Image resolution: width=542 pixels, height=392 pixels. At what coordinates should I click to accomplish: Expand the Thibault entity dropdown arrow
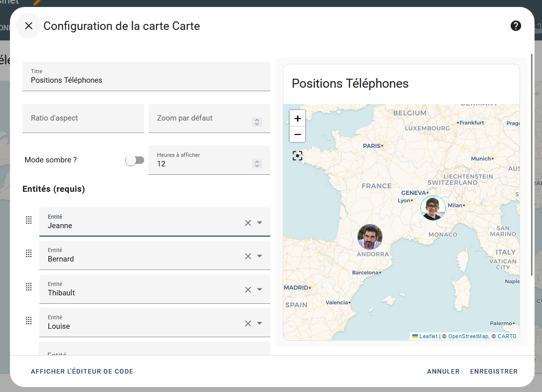260,289
